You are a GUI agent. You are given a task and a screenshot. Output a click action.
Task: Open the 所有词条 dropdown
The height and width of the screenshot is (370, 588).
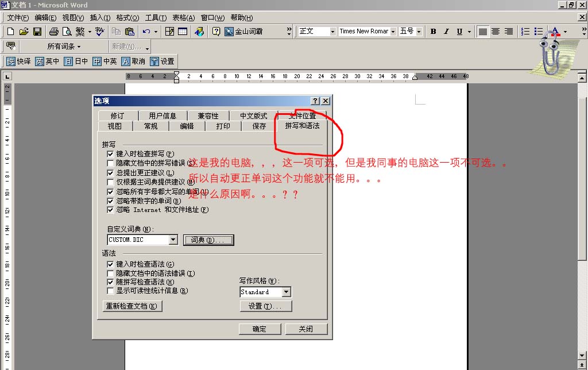point(64,46)
